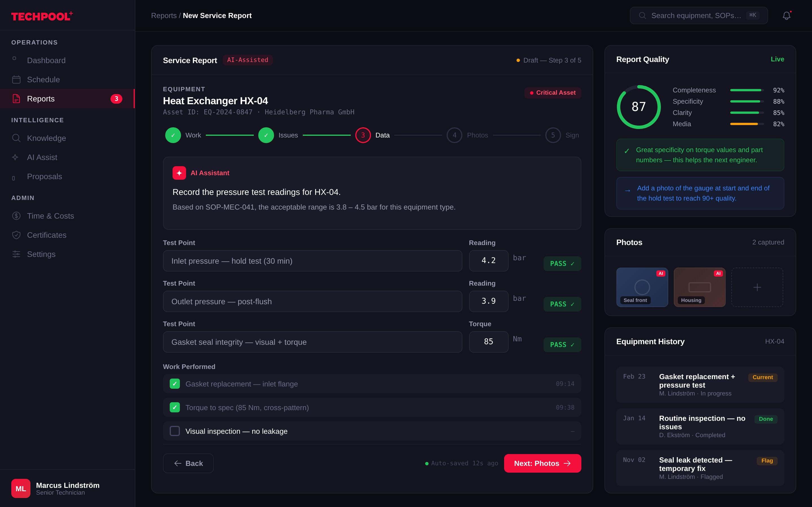Open the Proposals sidebar icon

click(x=14, y=176)
